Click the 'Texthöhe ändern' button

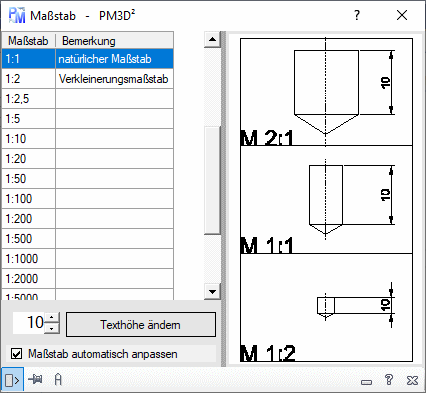(141, 324)
